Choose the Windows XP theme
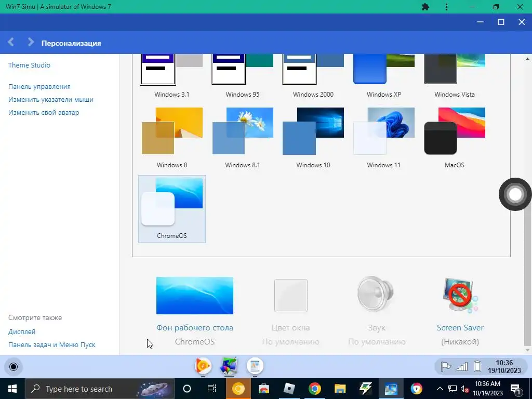 tap(384, 76)
